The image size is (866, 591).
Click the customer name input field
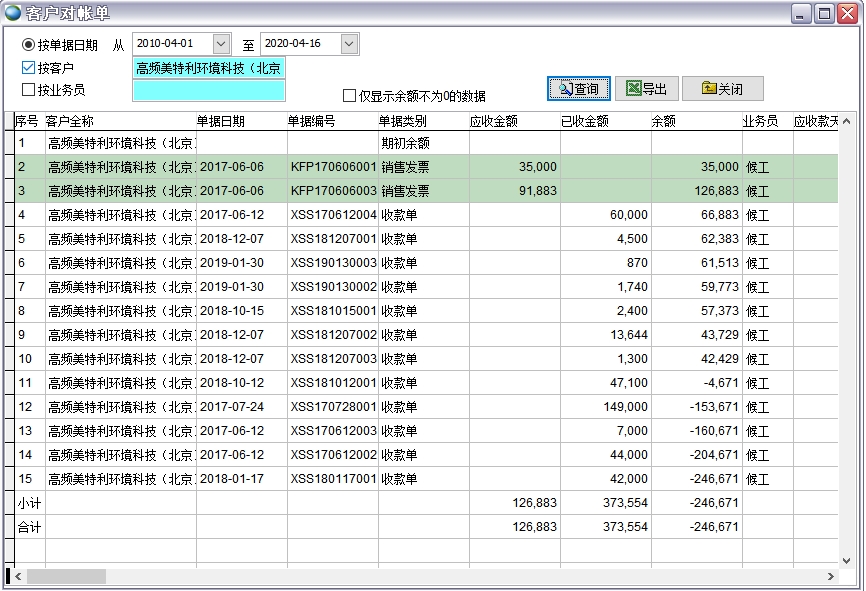point(208,68)
